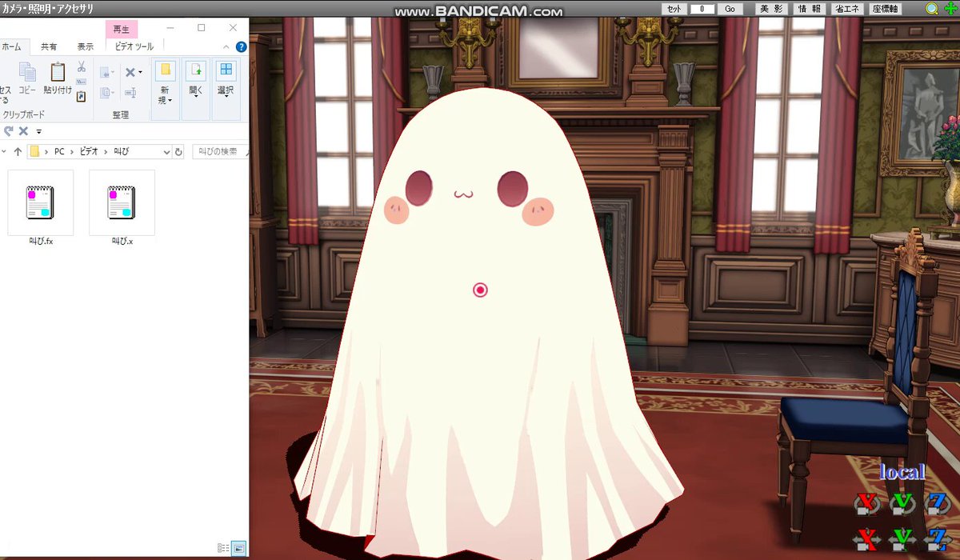Click the scissors cut icon
This screenshot has height=560, width=960.
coord(82,67)
